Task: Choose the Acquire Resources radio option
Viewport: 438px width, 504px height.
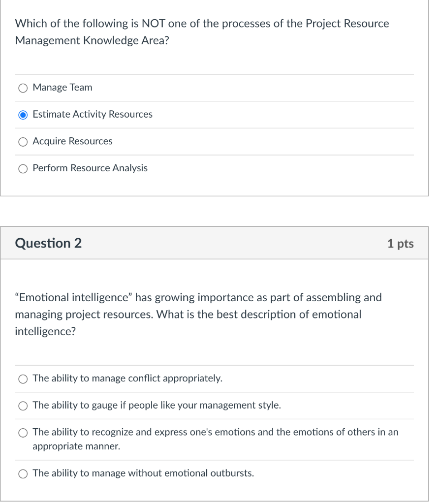Action: (x=23, y=142)
